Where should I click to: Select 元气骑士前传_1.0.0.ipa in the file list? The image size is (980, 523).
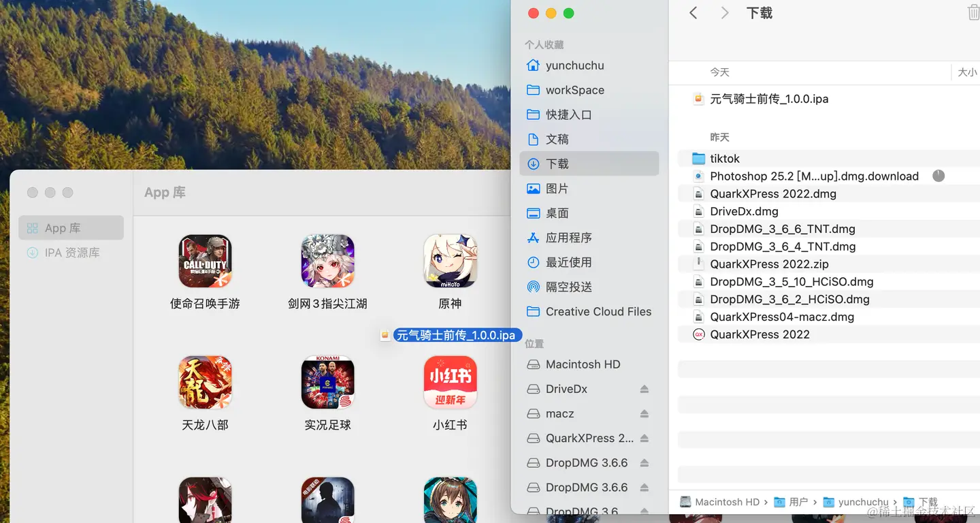point(829,99)
